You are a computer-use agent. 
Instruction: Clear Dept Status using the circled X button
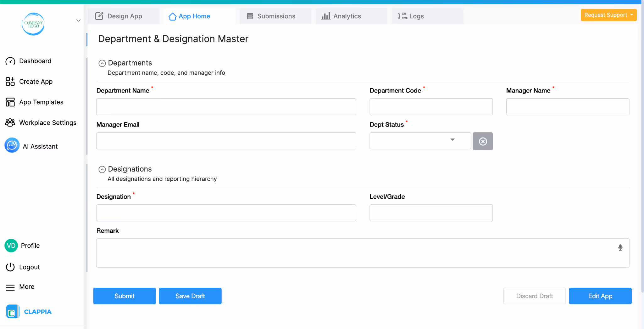[483, 141]
